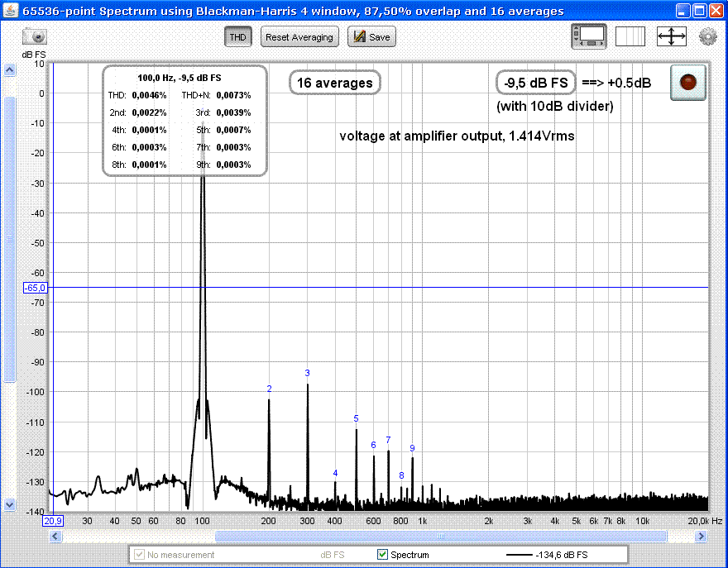Click the vertical axis scrollbar thumb
The width and height of the screenshot is (728, 568).
click(x=9, y=240)
